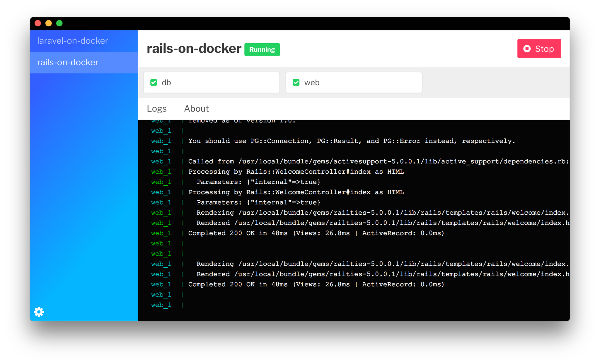
Task: Click the green Running status badge
Action: pyautogui.click(x=262, y=49)
